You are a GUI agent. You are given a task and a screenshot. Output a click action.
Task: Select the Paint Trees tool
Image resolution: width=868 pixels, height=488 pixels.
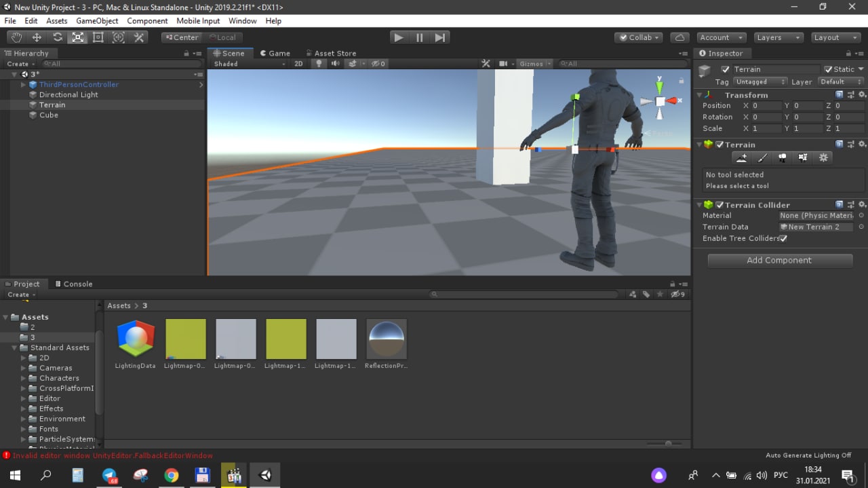(x=783, y=157)
